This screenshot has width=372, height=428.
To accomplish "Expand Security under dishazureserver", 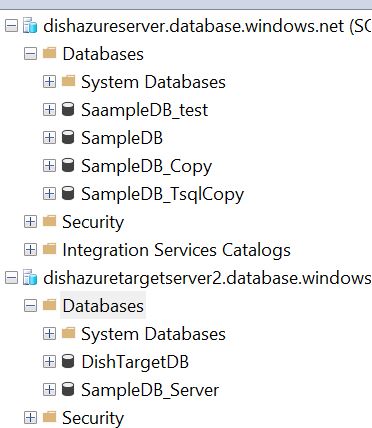I will point(30,222).
